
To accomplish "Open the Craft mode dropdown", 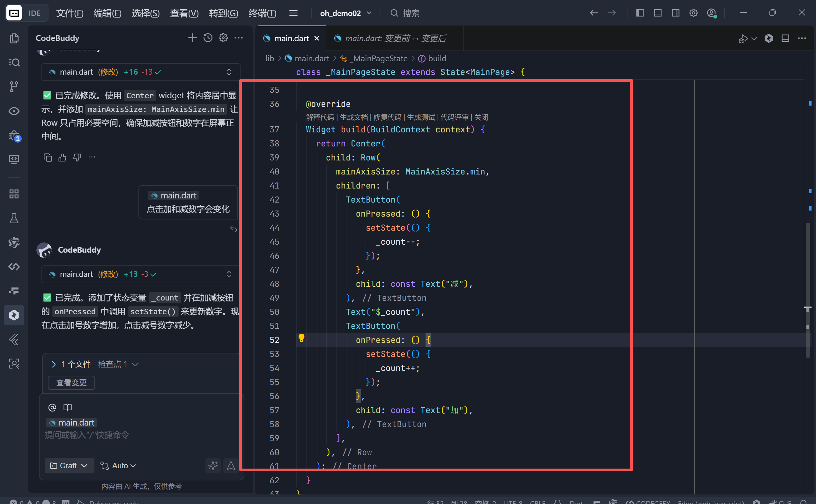I will (69, 465).
